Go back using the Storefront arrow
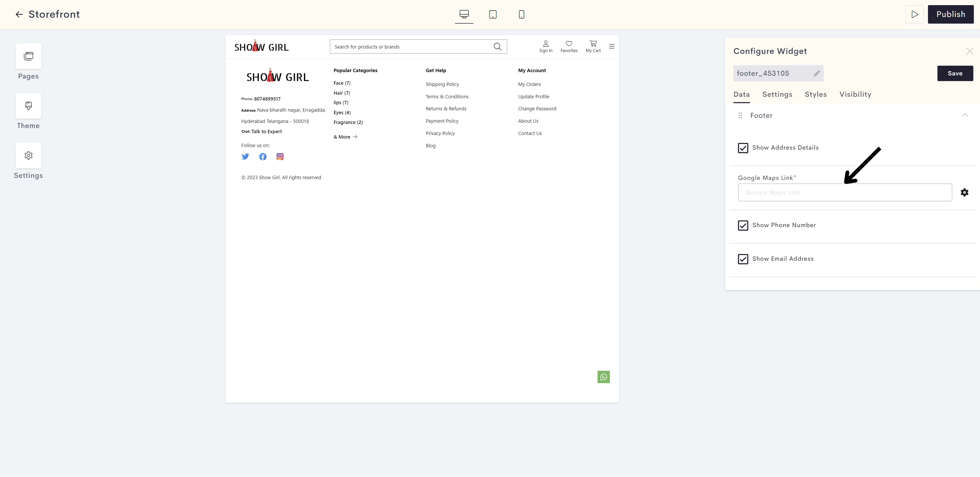 [19, 14]
